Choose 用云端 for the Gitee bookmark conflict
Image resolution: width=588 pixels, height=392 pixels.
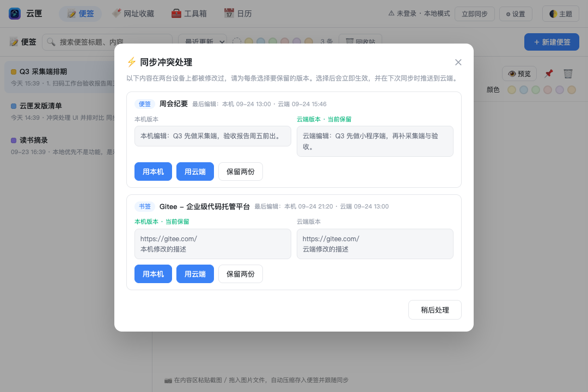[195, 274]
